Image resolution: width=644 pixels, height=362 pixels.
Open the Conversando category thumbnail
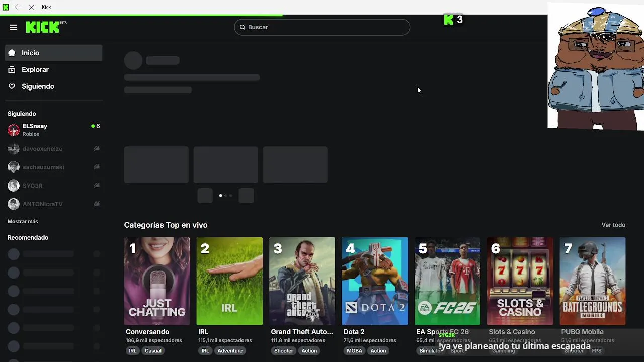tap(157, 281)
